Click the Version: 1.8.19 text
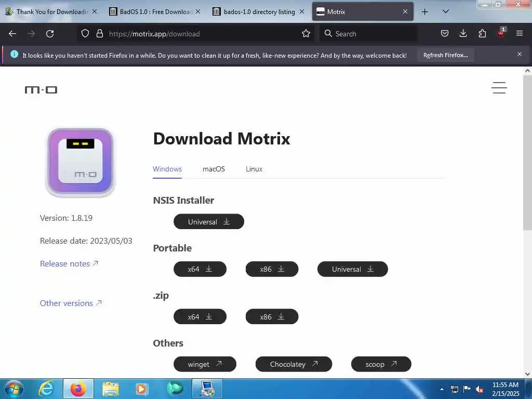532x399 pixels. (66, 218)
